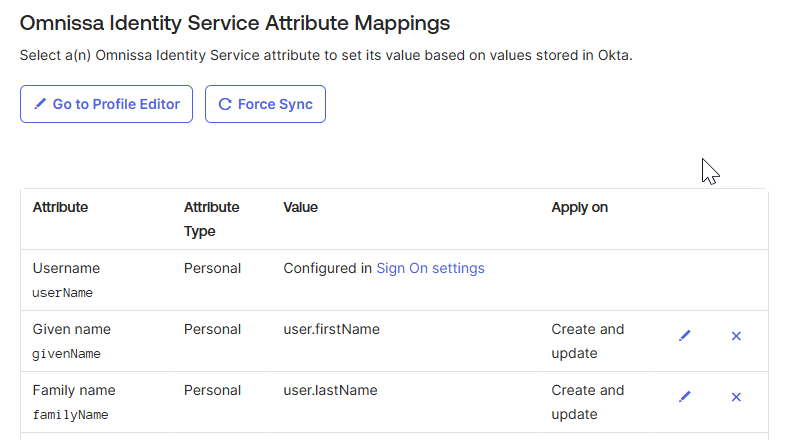Select Create and update for Given name
The width and height of the screenshot is (788, 440).
587,341
